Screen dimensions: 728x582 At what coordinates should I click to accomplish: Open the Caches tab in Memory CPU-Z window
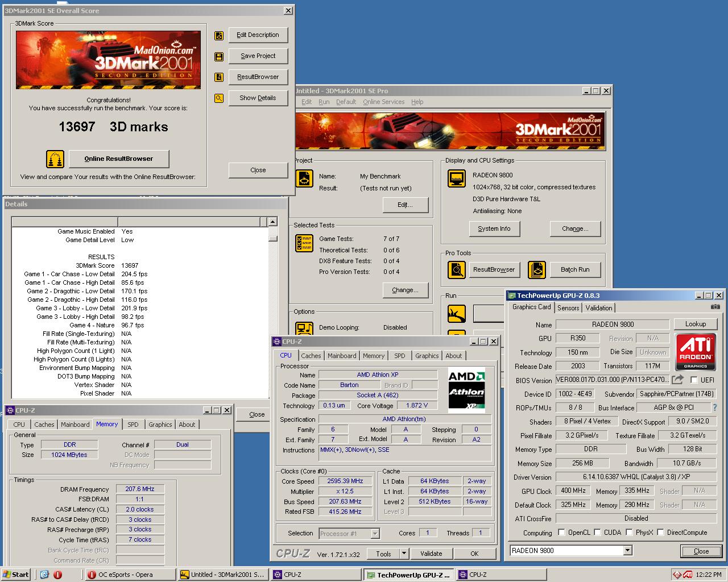pyautogui.click(x=44, y=425)
